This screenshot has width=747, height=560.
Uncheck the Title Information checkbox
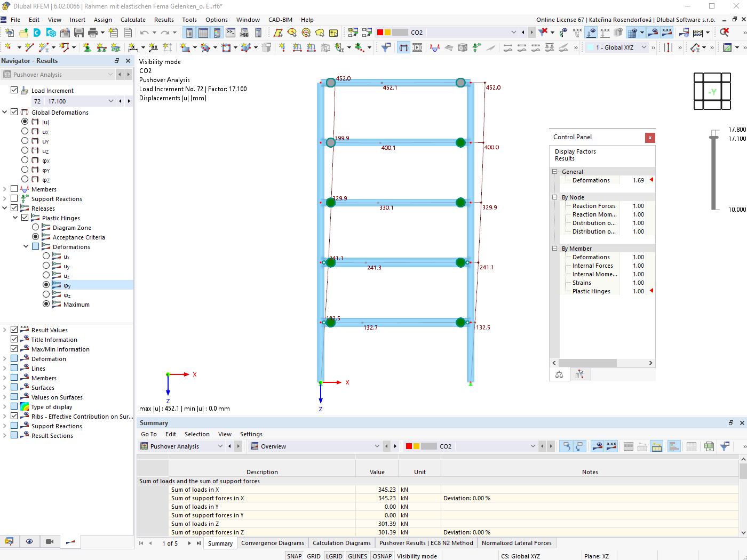tap(14, 339)
